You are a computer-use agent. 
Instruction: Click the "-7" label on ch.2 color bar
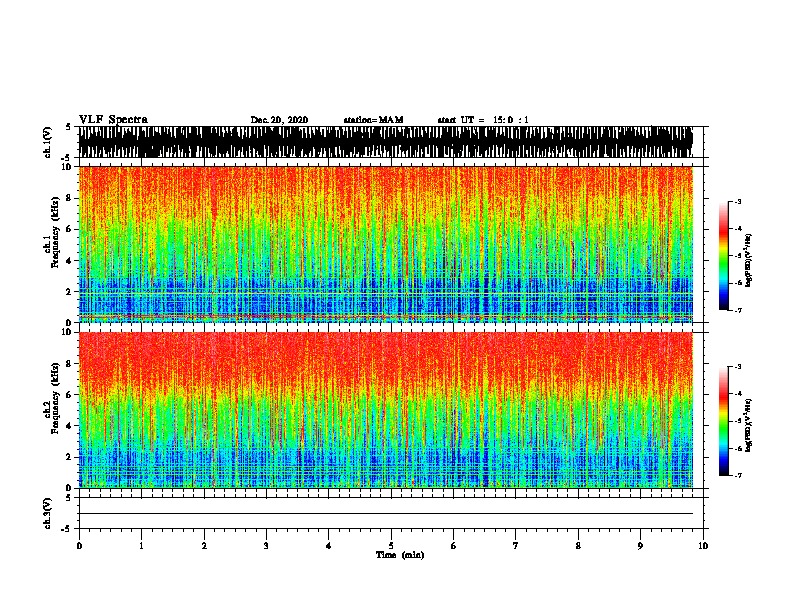tap(737, 476)
